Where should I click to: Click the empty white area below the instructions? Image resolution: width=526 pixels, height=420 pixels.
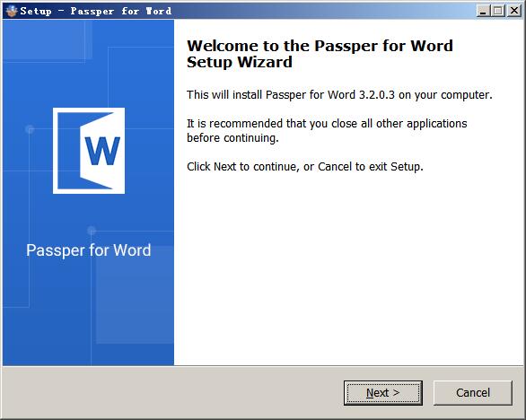[349, 268]
